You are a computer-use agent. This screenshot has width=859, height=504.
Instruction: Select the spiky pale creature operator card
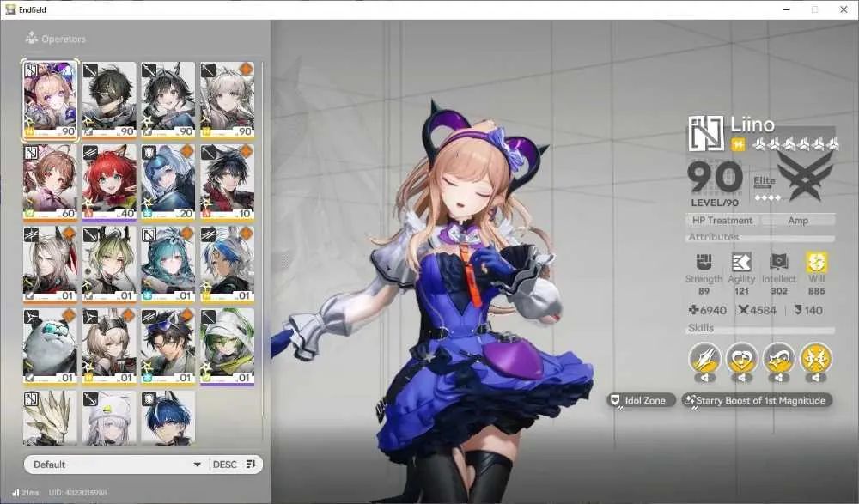point(50,417)
